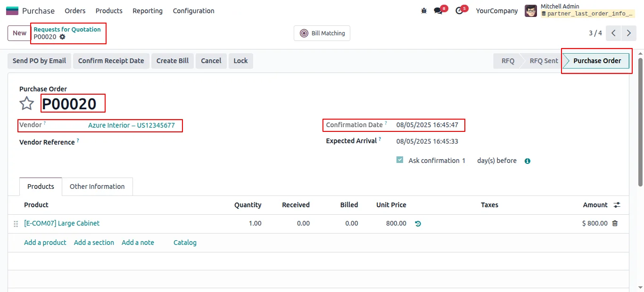Screen dimensions: 644x292
Task: Click Confirm Receipt Date button
Action: [x=111, y=61]
